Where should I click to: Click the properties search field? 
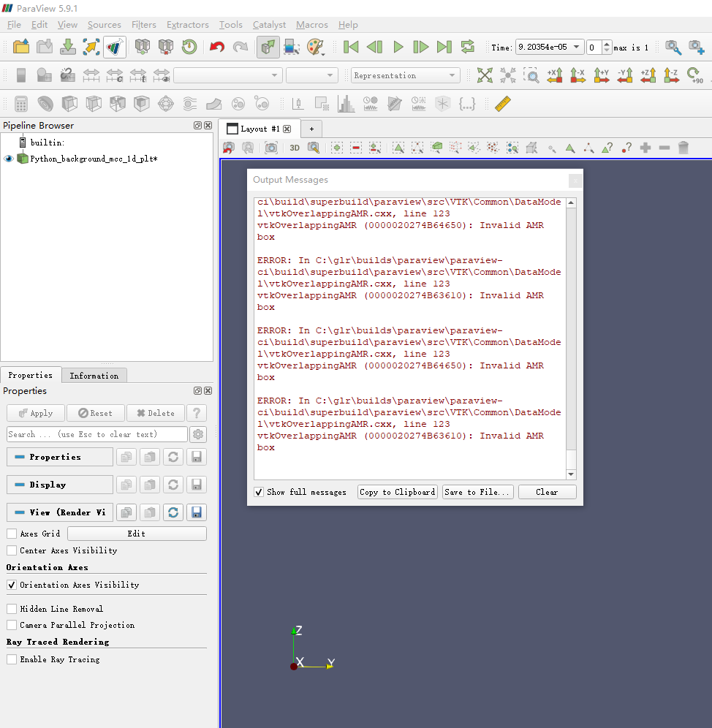pyautogui.click(x=97, y=435)
